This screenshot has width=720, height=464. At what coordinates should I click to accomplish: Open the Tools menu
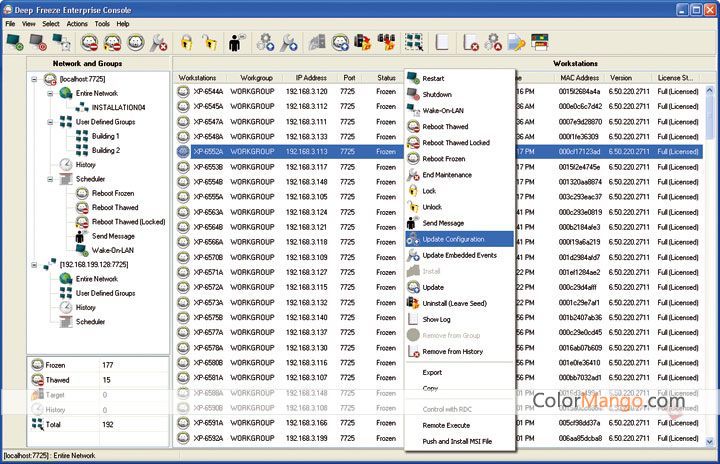(x=102, y=24)
